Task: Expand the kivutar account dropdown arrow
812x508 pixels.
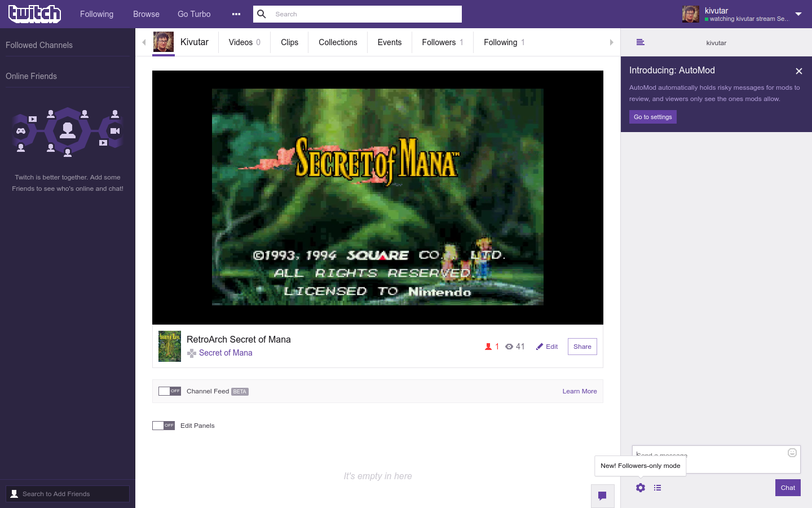Action: pos(798,14)
